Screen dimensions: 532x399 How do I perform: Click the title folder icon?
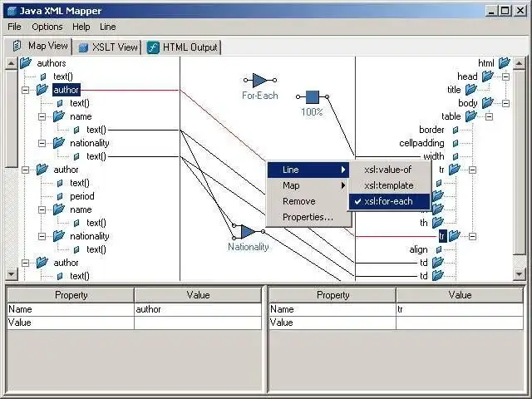tap(471, 90)
